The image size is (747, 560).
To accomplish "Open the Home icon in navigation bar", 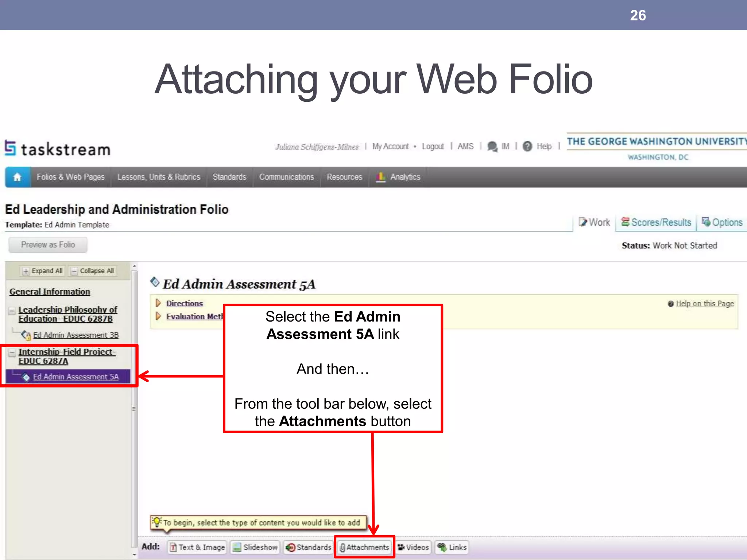I will pyautogui.click(x=17, y=177).
